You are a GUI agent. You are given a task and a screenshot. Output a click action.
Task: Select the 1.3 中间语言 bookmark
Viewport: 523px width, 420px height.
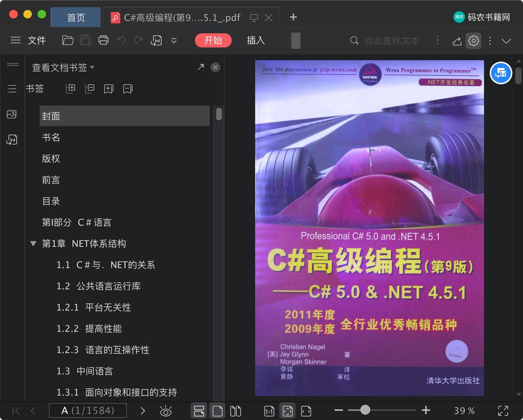click(x=84, y=371)
